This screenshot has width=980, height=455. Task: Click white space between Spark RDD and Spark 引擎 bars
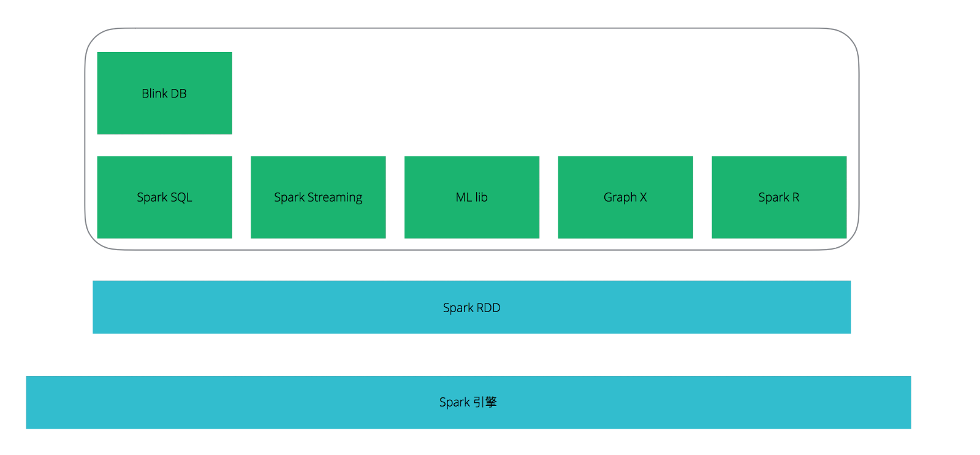(x=471, y=354)
